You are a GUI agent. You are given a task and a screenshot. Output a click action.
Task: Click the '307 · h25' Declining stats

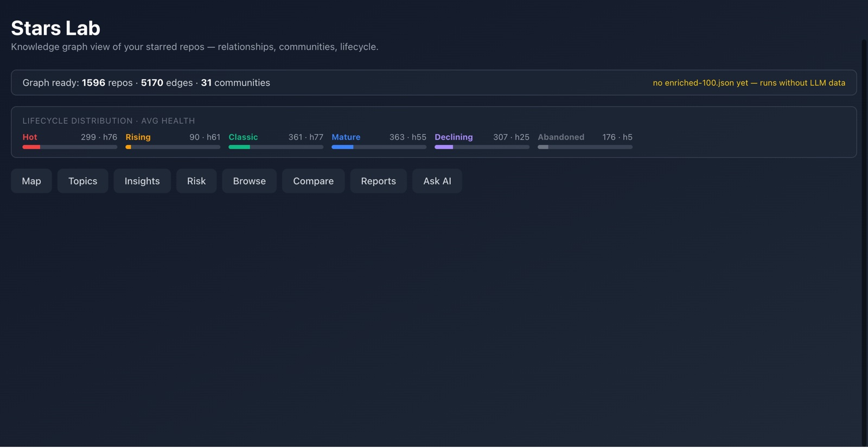tap(511, 137)
